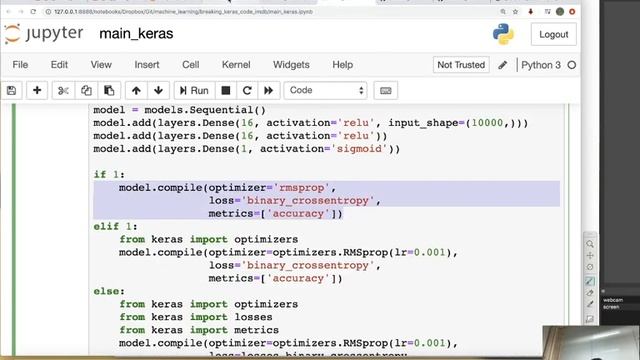Open the Edit menu
Image resolution: width=640 pixels, height=360 pixels.
point(59,64)
